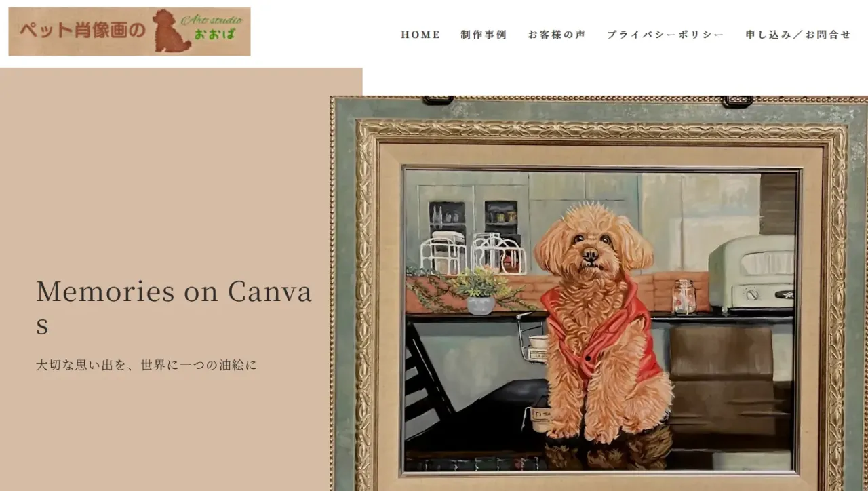Screen dimensions: 868x491
Task: Click the left black hanging hook on frame
Action: [x=438, y=101]
